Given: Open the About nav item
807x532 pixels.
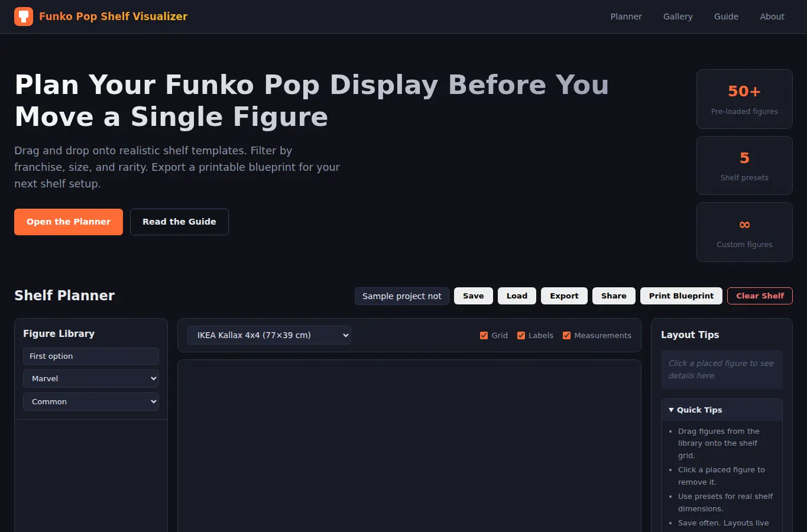Looking at the screenshot, I should tap(772, 17).
